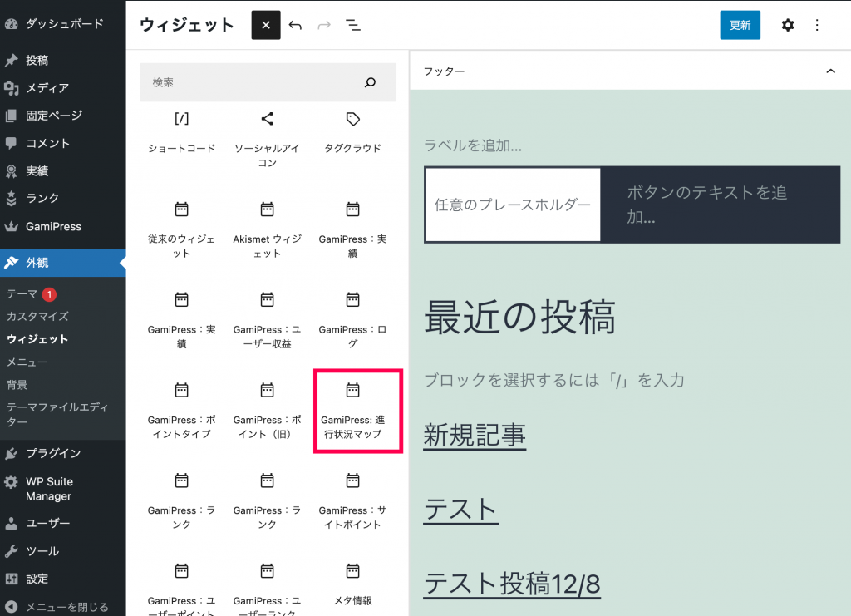This screenshot has width=851, height=616.
Task: Go to ウィジェット submenu item
Action: pos(37,339)
